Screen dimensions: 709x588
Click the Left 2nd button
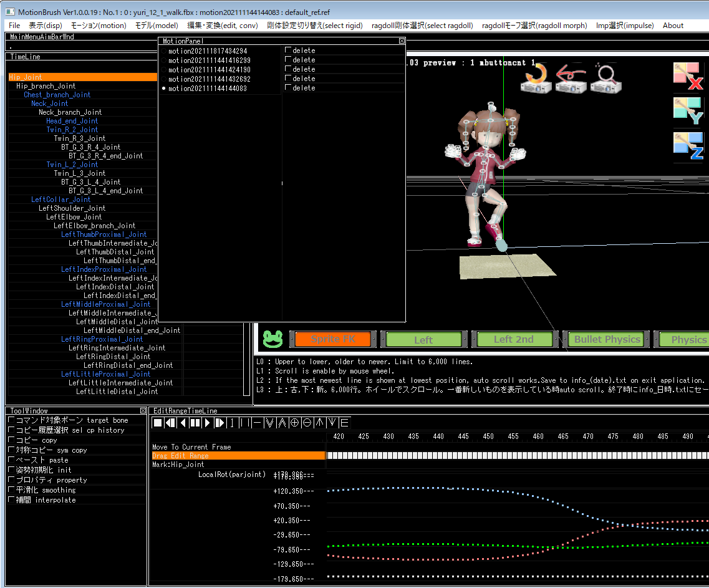point(514,339)
